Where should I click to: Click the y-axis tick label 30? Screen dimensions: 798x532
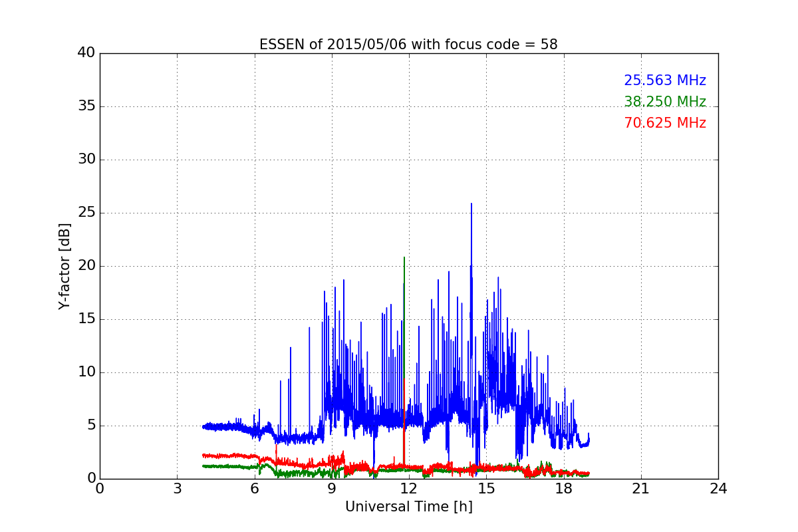86,160
